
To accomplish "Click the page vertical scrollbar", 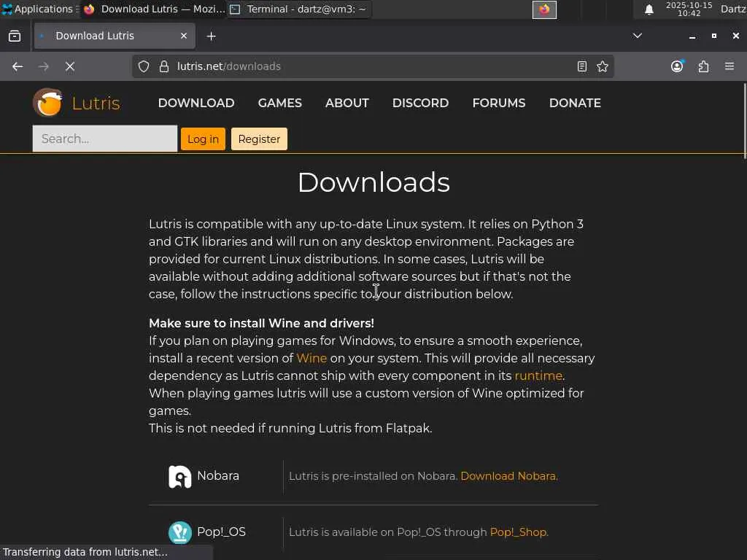I will [744, 121].
